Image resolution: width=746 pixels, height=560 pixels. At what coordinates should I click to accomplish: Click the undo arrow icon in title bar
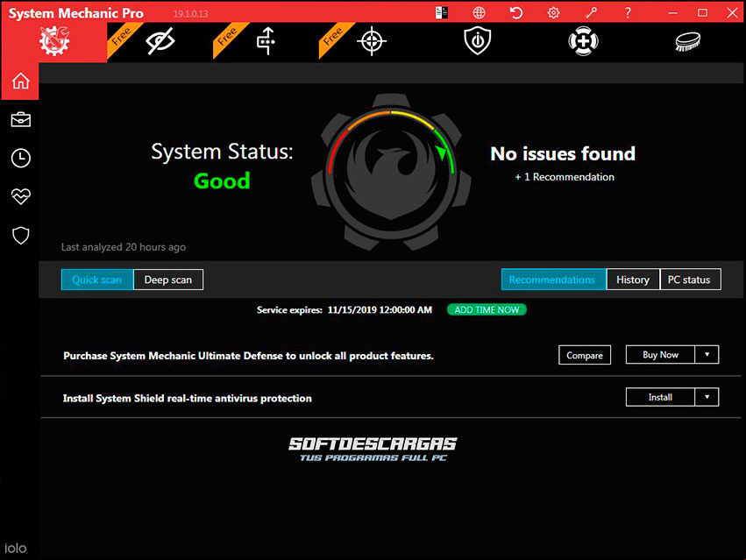pos(516,12)
